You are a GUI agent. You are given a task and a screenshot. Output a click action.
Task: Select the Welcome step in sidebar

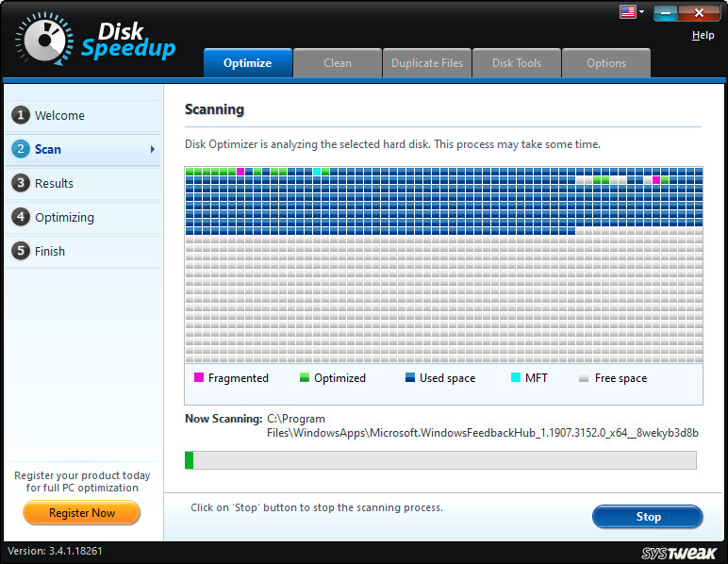click(x=83, y=116)
